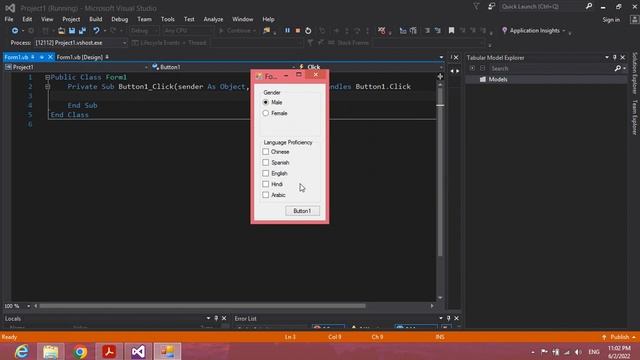
Task: Open the Process dropdown showing Project1.vshost.exe
Action: point(81,43)
